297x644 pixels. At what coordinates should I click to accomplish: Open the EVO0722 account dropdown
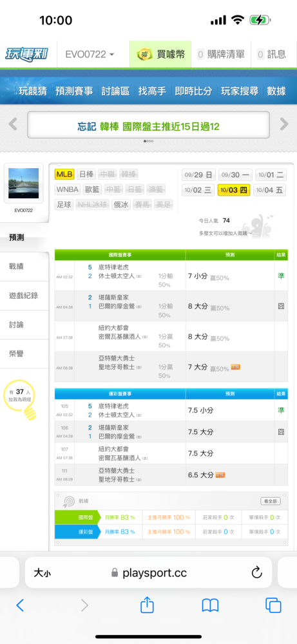point(90,54)
